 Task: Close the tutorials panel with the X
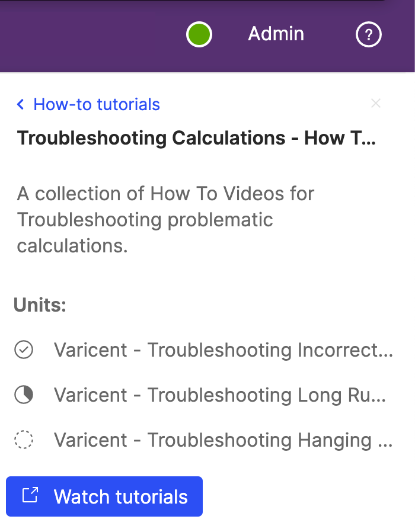coord(375,104)
